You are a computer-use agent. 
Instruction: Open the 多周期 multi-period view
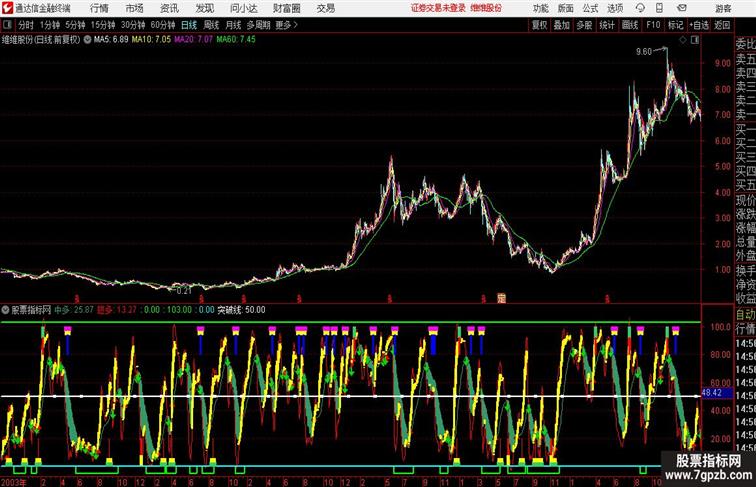point(258,25)
